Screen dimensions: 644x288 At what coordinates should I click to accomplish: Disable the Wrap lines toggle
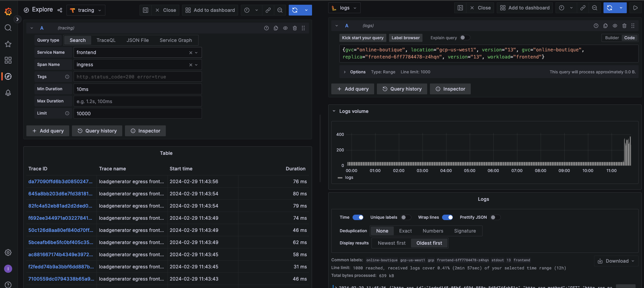click(x=447, y=217)
